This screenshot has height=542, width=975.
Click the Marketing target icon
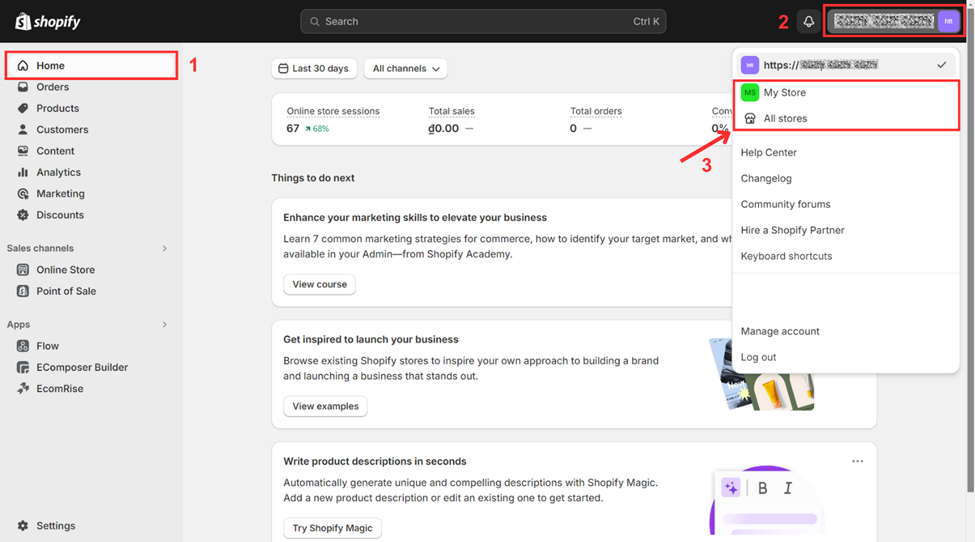23,193
